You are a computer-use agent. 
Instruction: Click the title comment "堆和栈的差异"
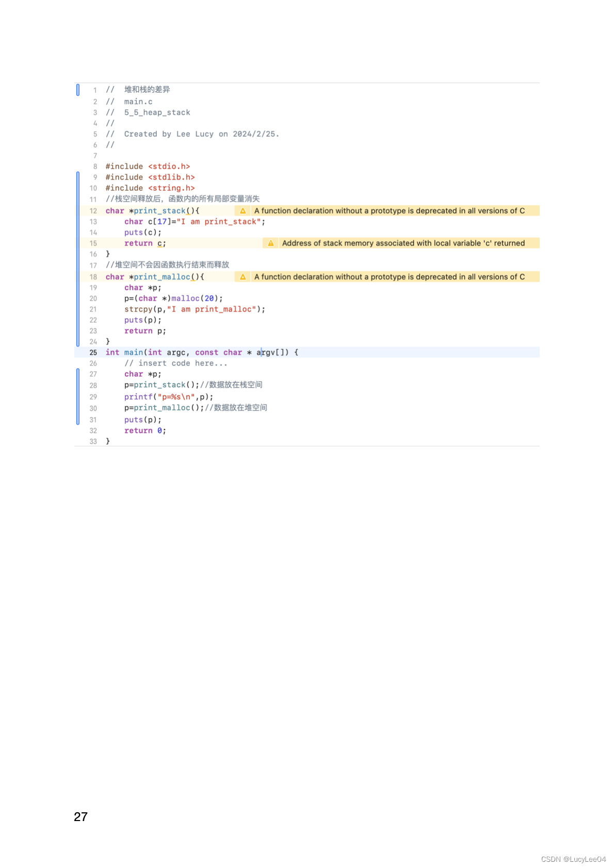point(147,90)
